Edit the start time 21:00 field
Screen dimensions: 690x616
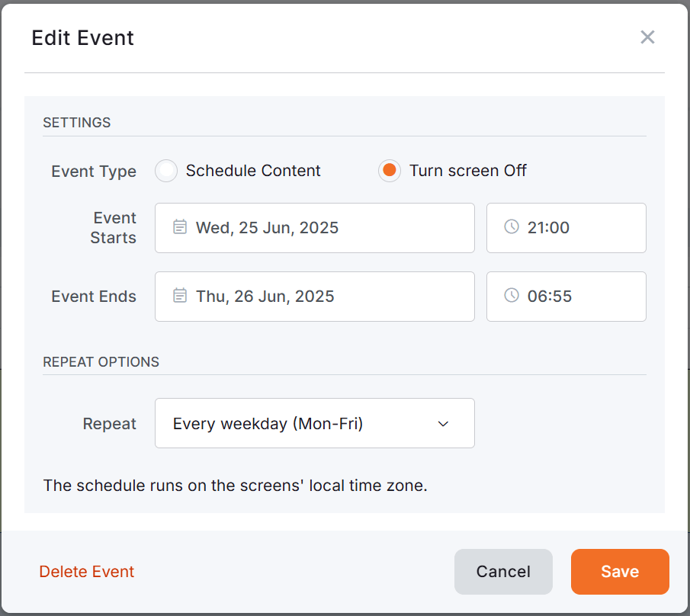coord(566,228)
